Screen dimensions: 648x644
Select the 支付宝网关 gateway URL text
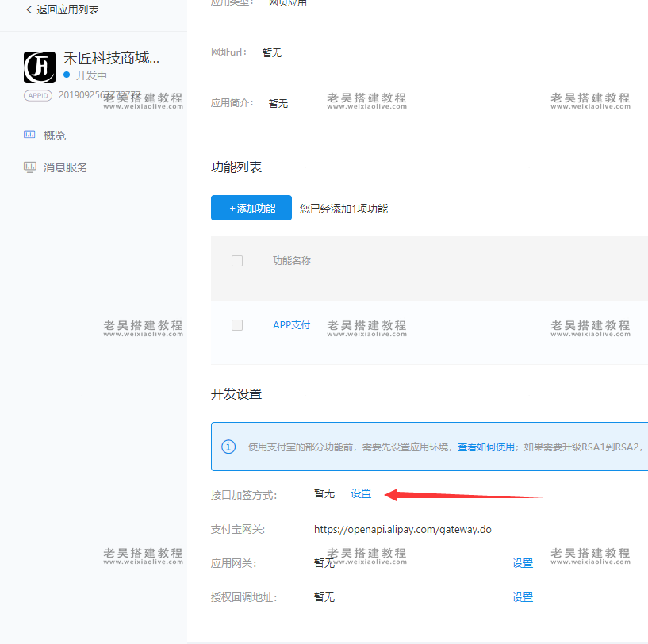click(x=403, y=529)
